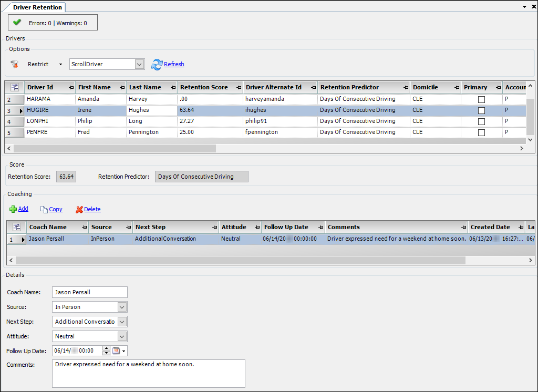538x392 pixels.
Task: Click the Refresh link
Action: pyautogui.click(x=174, y=64)
